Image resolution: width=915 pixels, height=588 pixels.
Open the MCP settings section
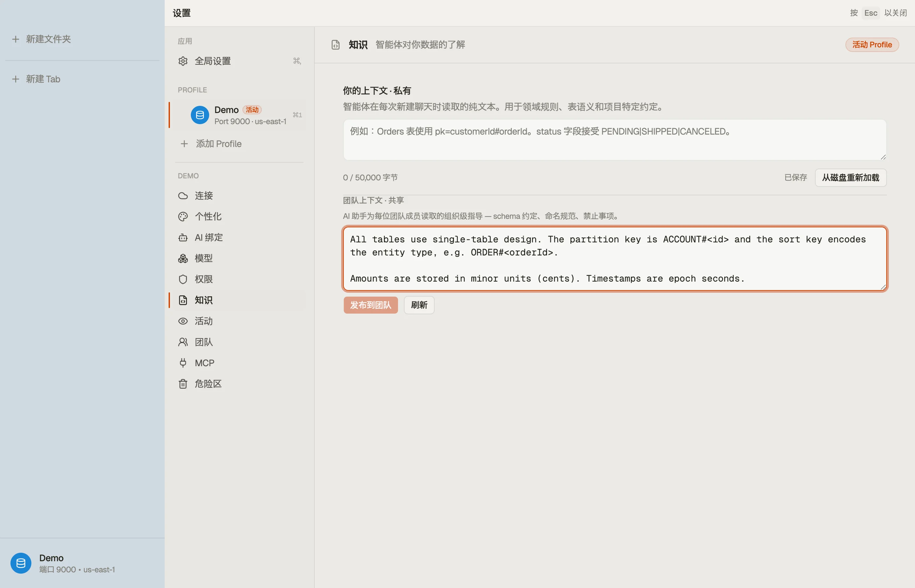pos(239,363)
